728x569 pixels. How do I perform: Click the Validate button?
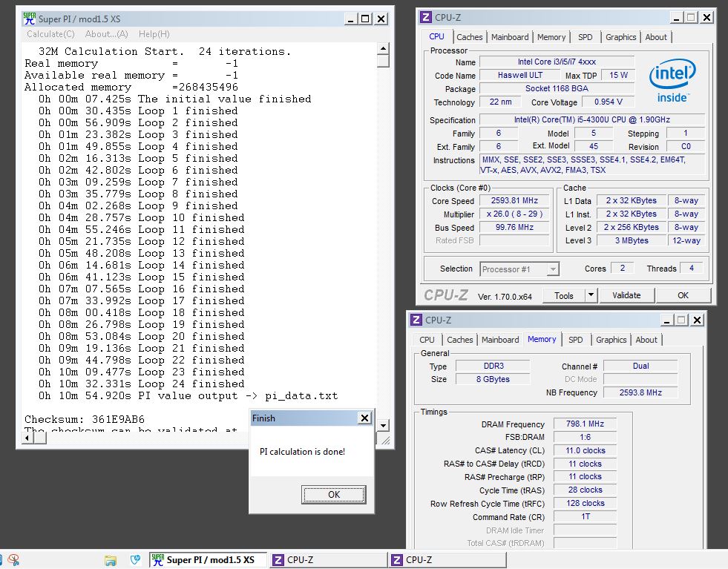click(626, 295)
